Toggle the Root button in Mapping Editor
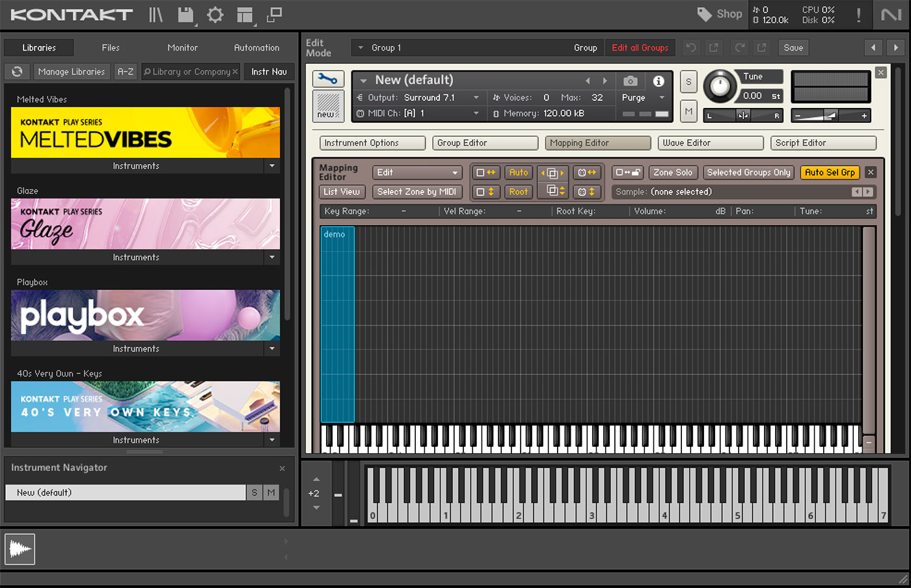 pos(519,192)
